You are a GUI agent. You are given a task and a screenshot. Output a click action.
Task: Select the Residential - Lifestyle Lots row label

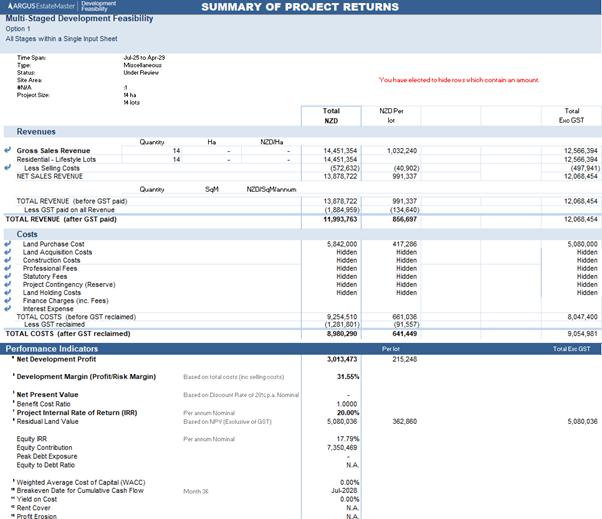[56, 159]
